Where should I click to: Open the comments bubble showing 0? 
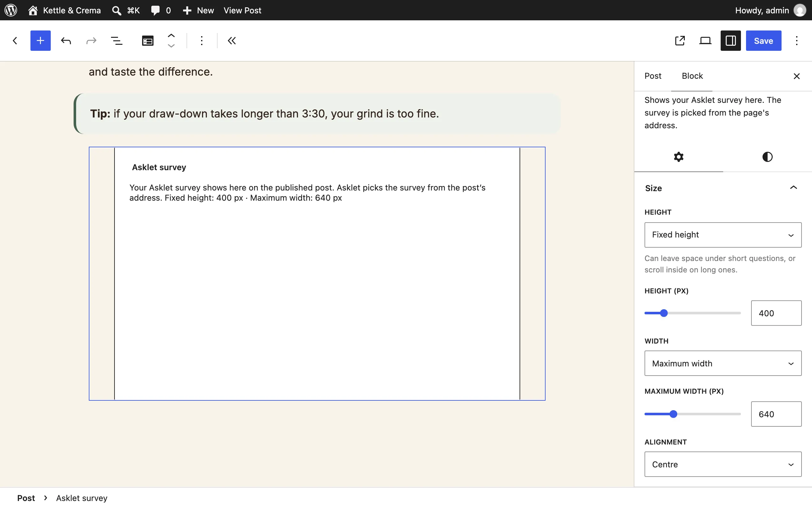tap(161, 10)
